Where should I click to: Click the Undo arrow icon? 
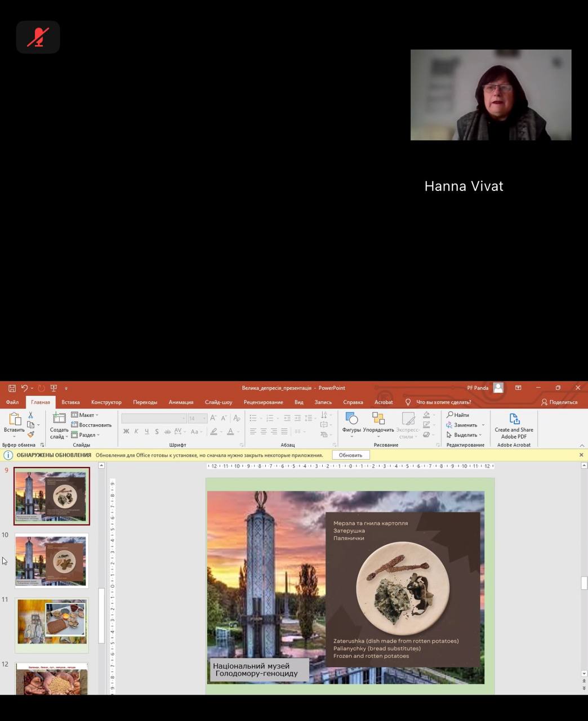(24, 388)
